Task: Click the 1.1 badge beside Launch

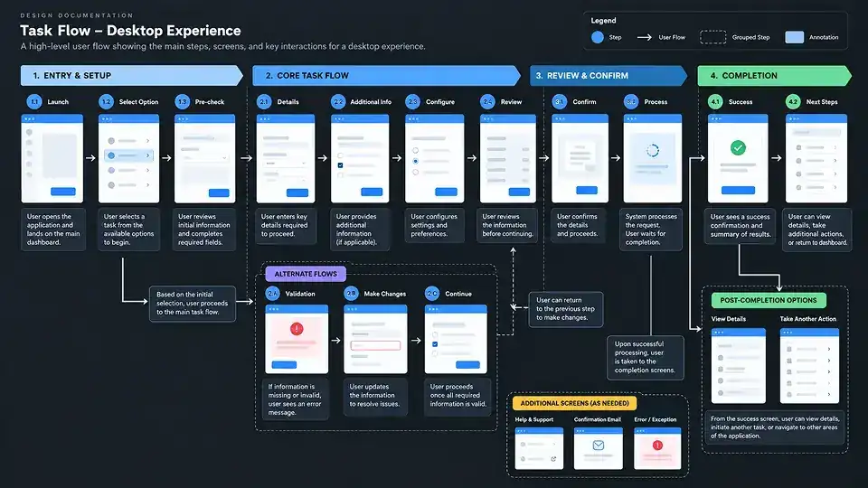Action: (34, 102)
